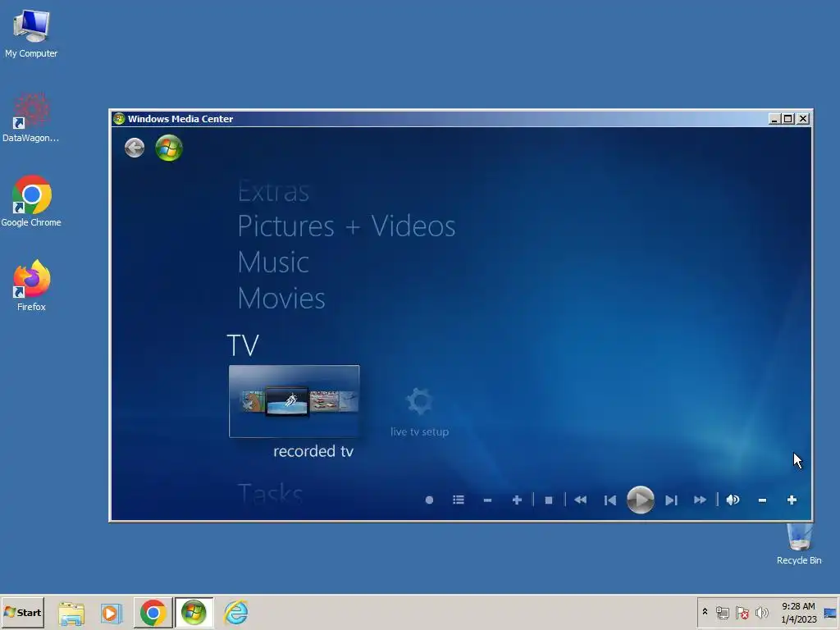Click system tray volume speaker icon
This screenshot has width=840, height=630.
tap(761, 613)
